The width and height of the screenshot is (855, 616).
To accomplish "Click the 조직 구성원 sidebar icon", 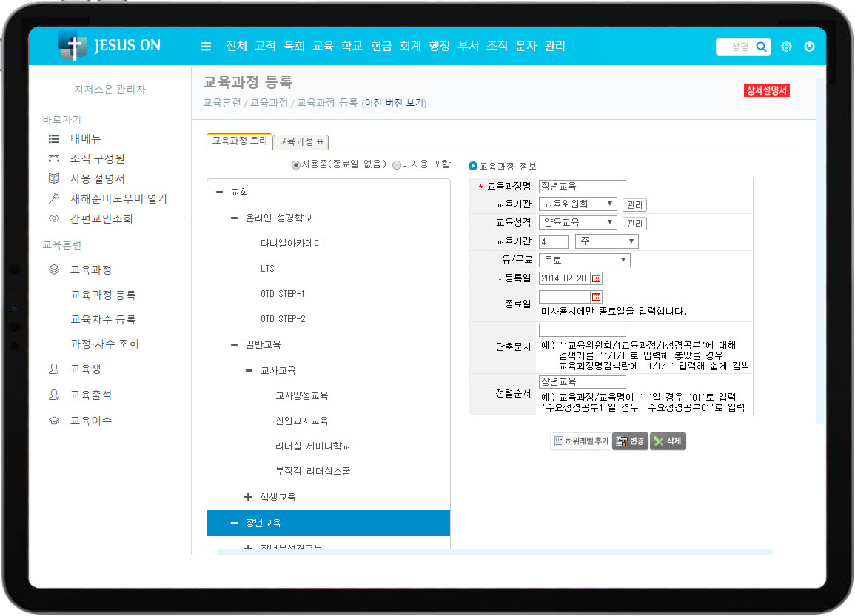I will tap(53, 158).
